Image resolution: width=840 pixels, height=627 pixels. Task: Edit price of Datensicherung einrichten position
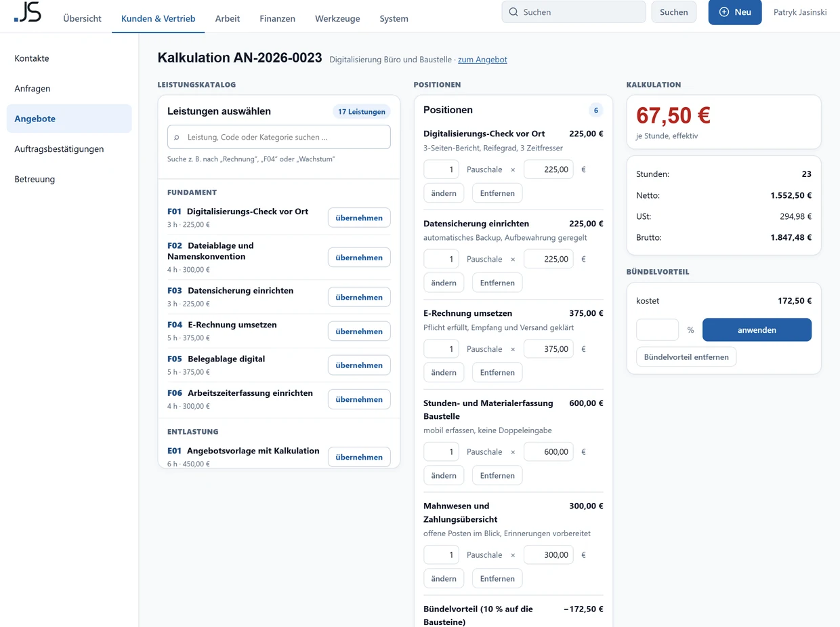tap(549, 259)
